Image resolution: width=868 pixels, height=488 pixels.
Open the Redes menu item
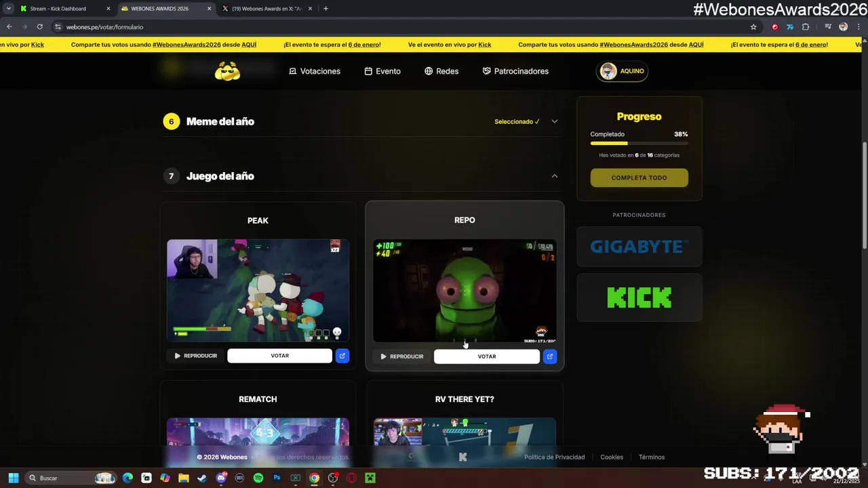[441, 71]
